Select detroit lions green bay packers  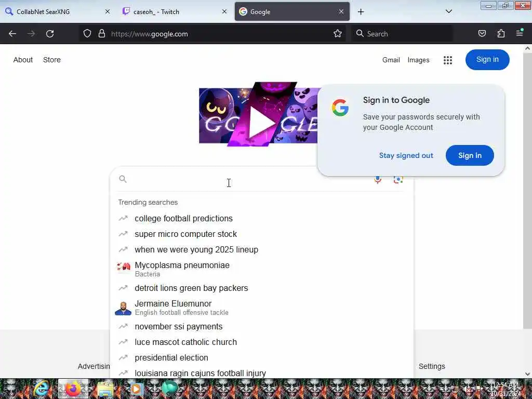[x=262, y=288]
